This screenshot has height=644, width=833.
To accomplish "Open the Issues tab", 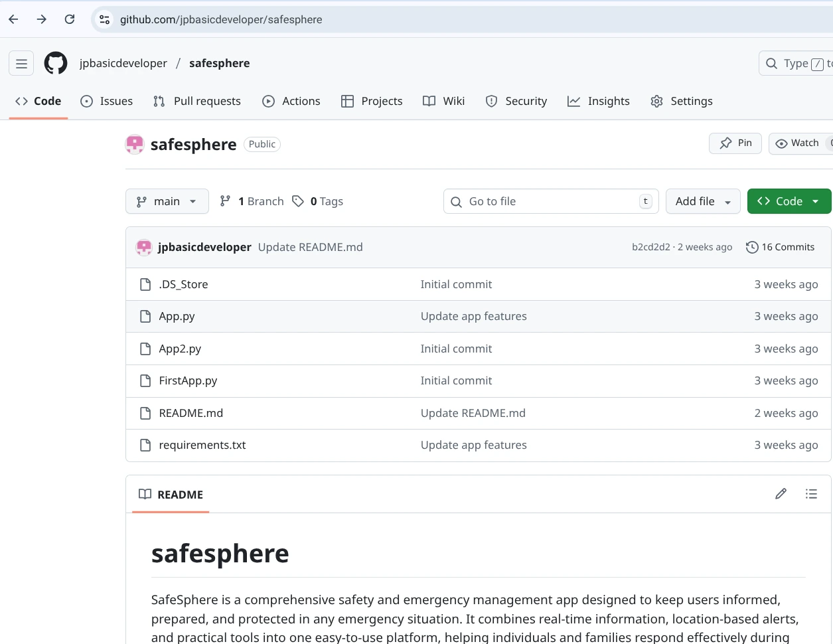I will (x=106, y=101).
